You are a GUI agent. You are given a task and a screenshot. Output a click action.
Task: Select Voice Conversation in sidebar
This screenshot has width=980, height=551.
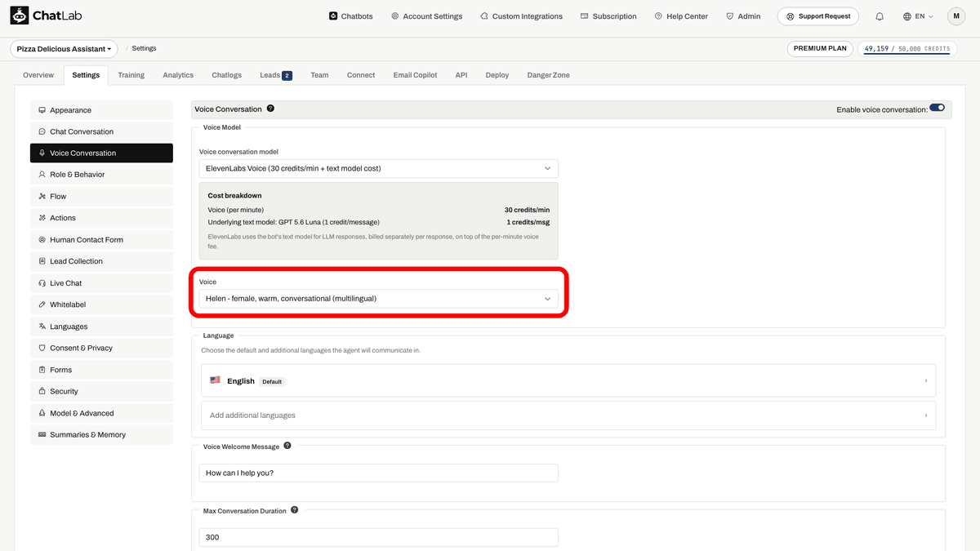tap(101, 153)
